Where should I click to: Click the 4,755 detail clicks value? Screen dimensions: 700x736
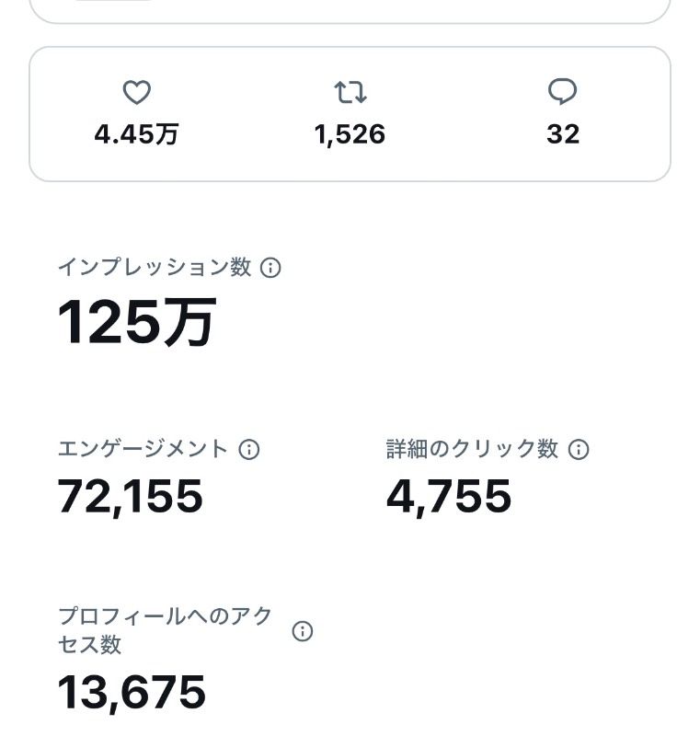pyautogui.click(x=449, y=497)
